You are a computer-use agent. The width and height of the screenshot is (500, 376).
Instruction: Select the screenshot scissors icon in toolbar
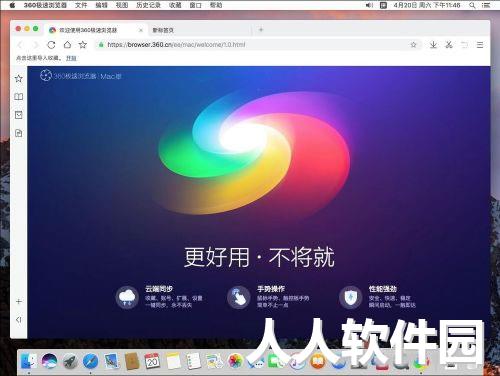(x=449, y=45)
